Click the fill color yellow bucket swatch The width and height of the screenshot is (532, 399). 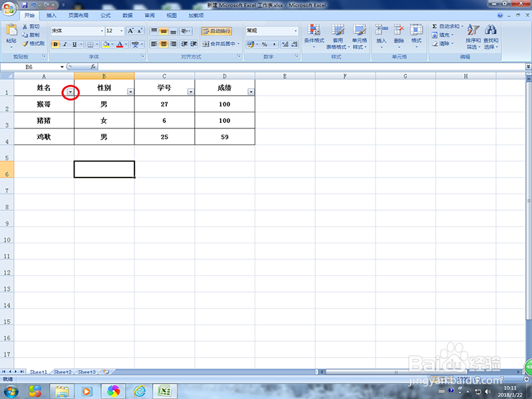106,45
